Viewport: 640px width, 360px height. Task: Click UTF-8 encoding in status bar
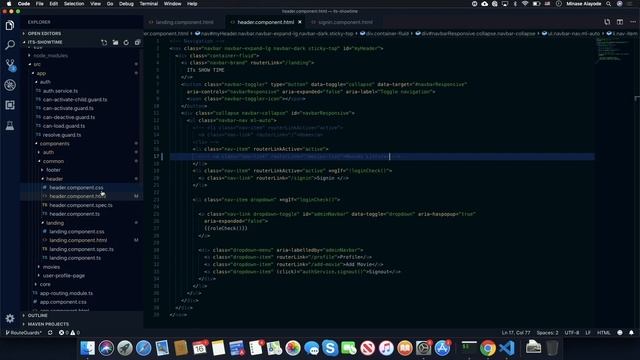(x=572, y=333)
